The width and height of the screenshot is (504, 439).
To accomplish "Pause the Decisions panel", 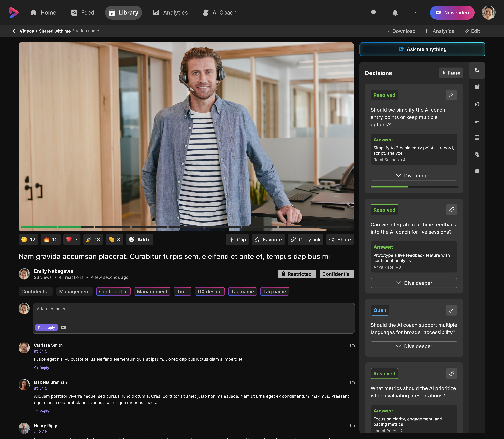I will 451,73.
